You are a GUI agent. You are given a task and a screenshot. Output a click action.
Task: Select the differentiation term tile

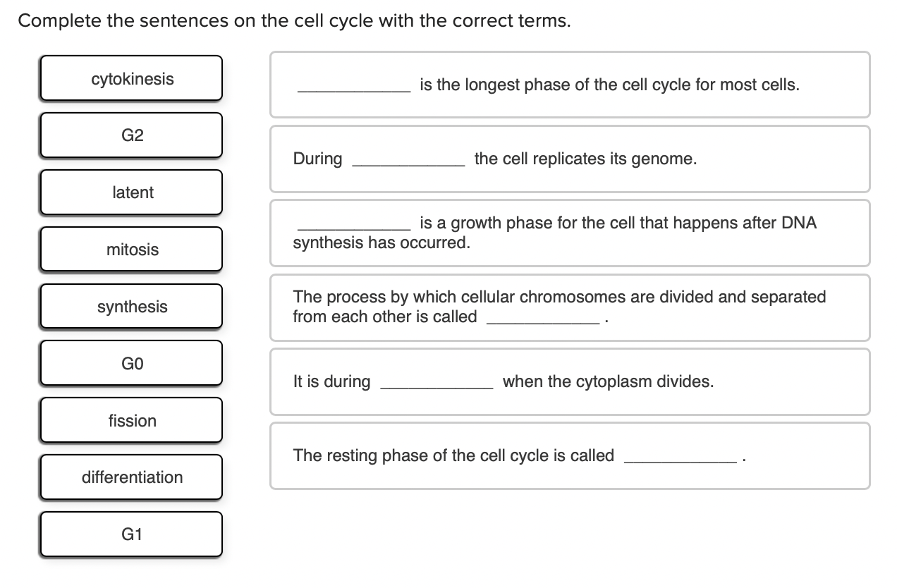(131, 477)
